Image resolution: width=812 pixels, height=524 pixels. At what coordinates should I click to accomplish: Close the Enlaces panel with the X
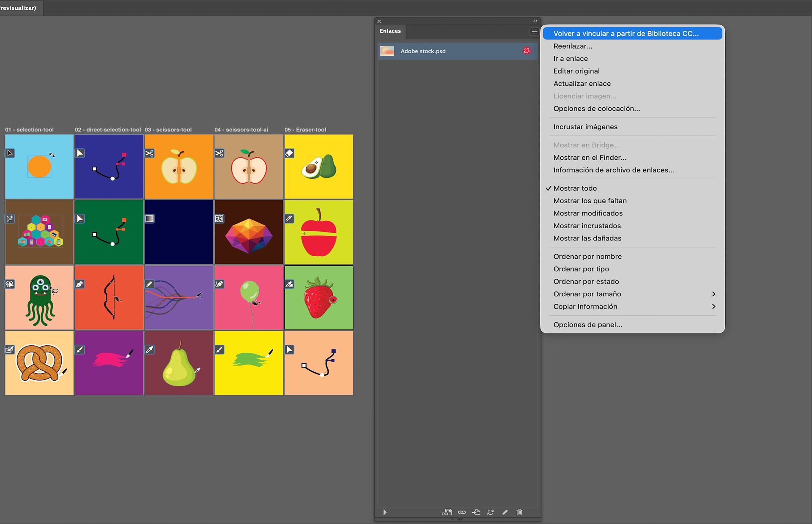tap(379, 21)
